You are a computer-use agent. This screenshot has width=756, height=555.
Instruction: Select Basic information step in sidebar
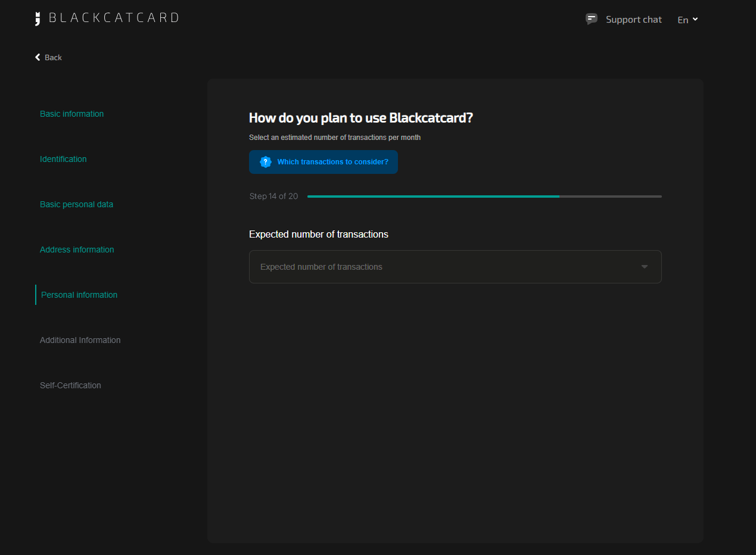click(x=71, y=114)
